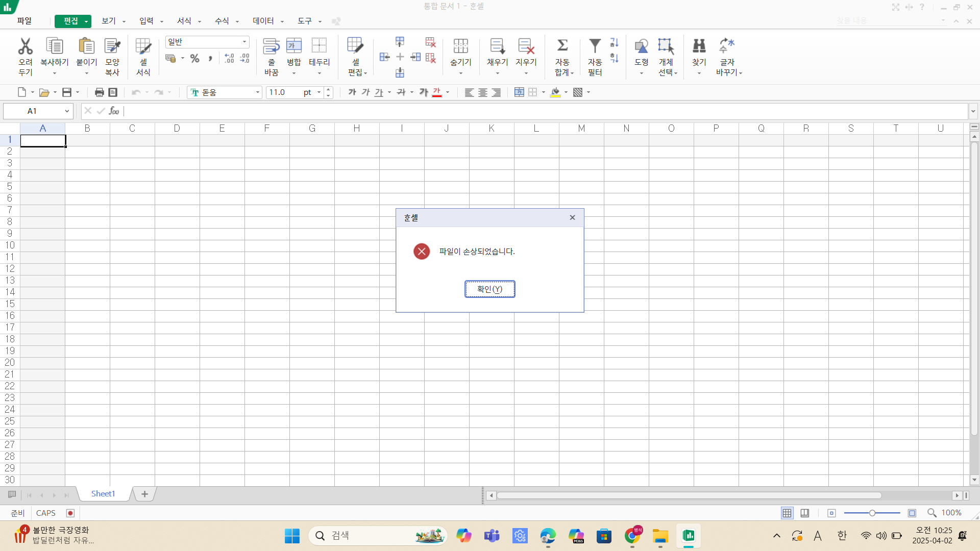980x551 pixels.
Task: Click the 줄 바꿈 wrap text icon
Action: (271, 46)
